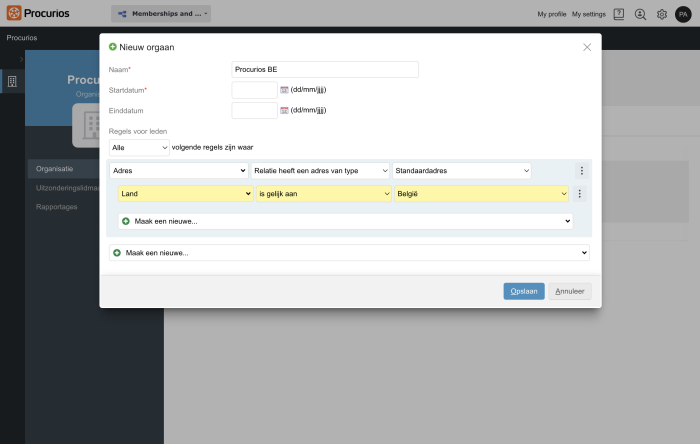This screenshot has width=700, height=444.
Task: Click the Procurios breadcrumb
Action: click(21, 38)
